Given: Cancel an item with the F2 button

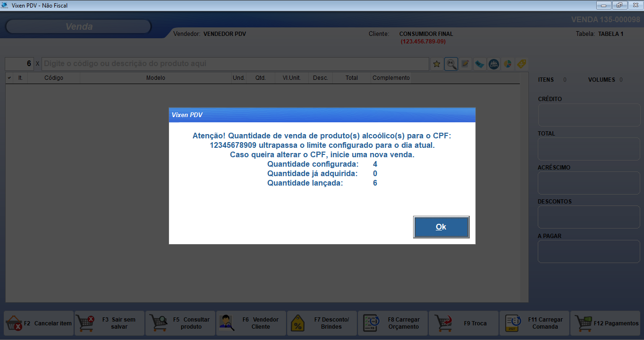Looking at the screenshot, I should click(x=39, y=323).
